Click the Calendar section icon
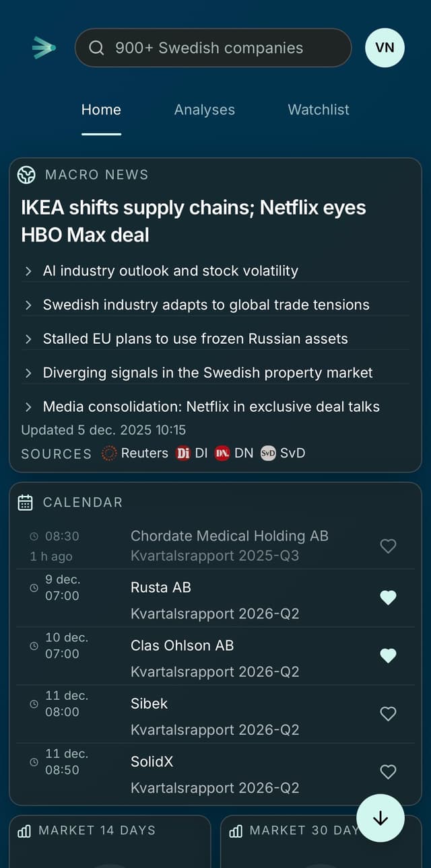Screen dimensions: 431x868 tap(26, 503)
